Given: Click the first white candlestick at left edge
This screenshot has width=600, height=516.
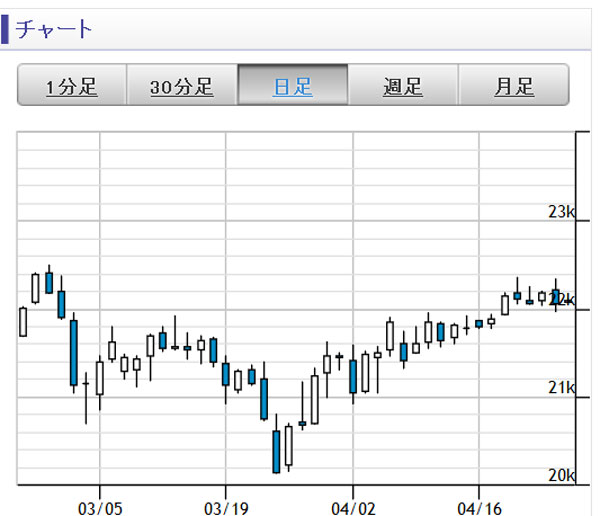Looking at the screenshot, I should (x=23, y=322).
